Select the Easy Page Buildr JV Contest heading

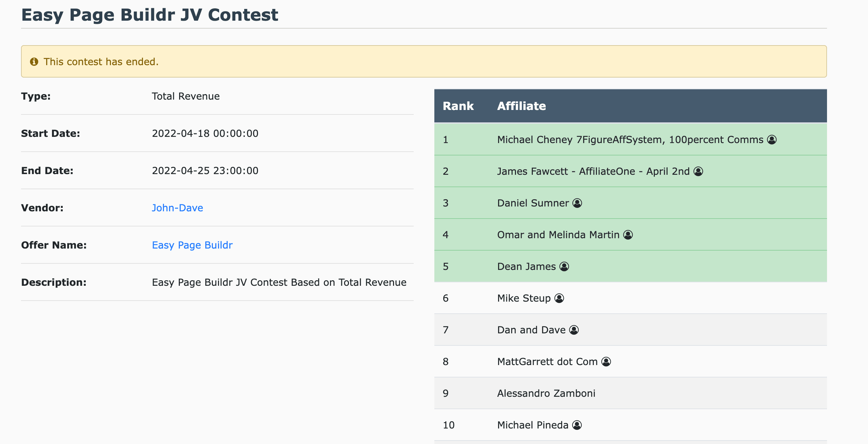[149, 15]
